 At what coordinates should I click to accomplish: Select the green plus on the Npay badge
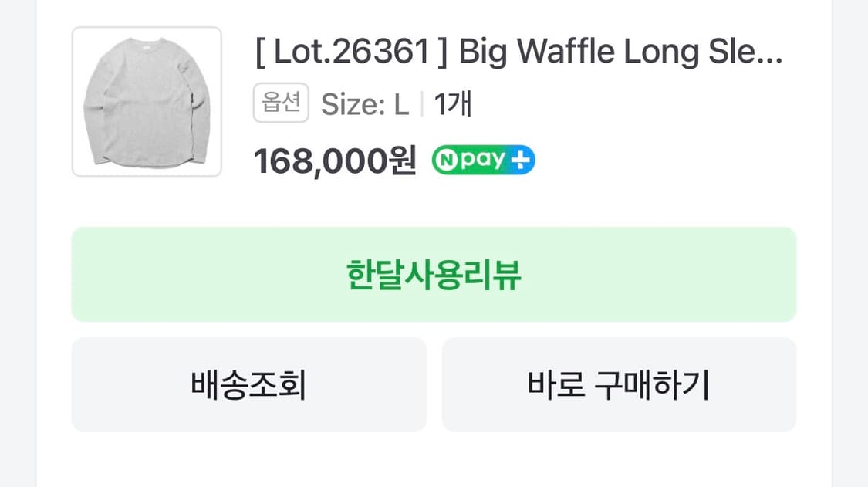tap(520, 158)
